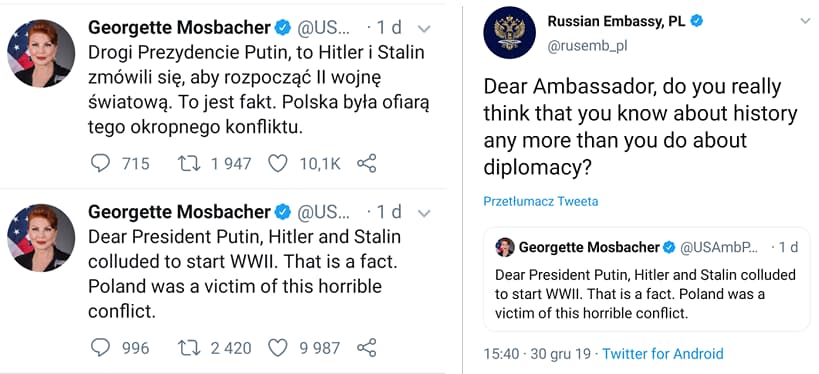Click Georgette Mosbacher name on first tweet

(x=179, y=28)
